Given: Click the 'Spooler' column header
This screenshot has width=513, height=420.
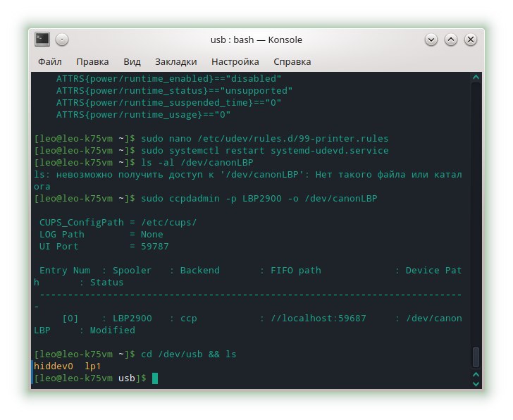Looking at the screenshot, I should coord(132,271).
